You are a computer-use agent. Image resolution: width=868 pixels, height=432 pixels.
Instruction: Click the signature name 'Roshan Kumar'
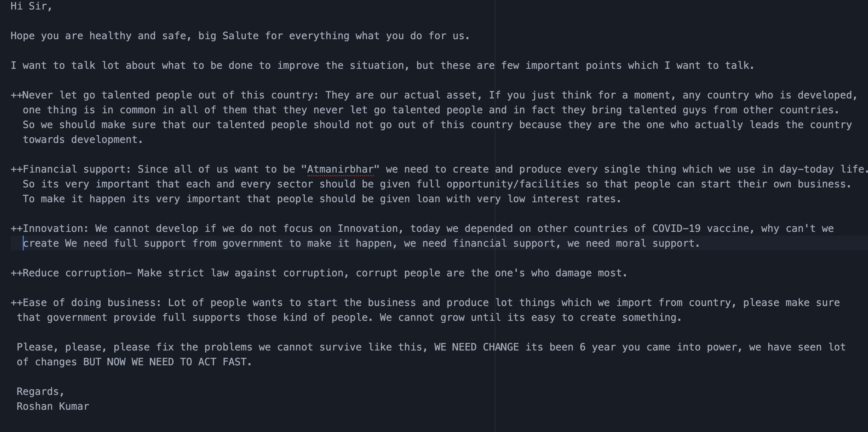[x=53, y=406]
